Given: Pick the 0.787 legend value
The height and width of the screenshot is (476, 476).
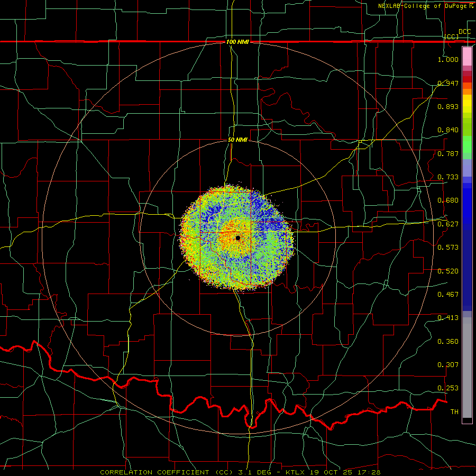Looking at the screenshot, I should tap(448, 153).
